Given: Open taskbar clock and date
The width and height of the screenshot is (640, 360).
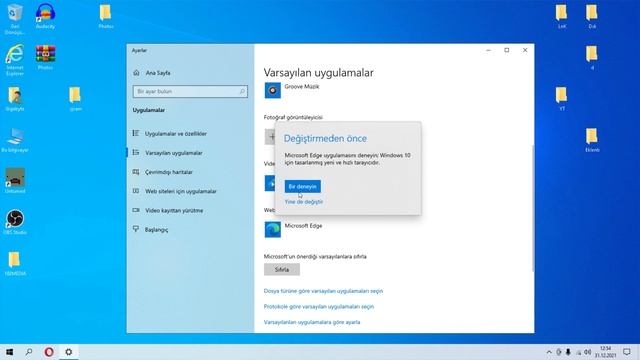Looking at the screenshot, I should coord(605,352).
